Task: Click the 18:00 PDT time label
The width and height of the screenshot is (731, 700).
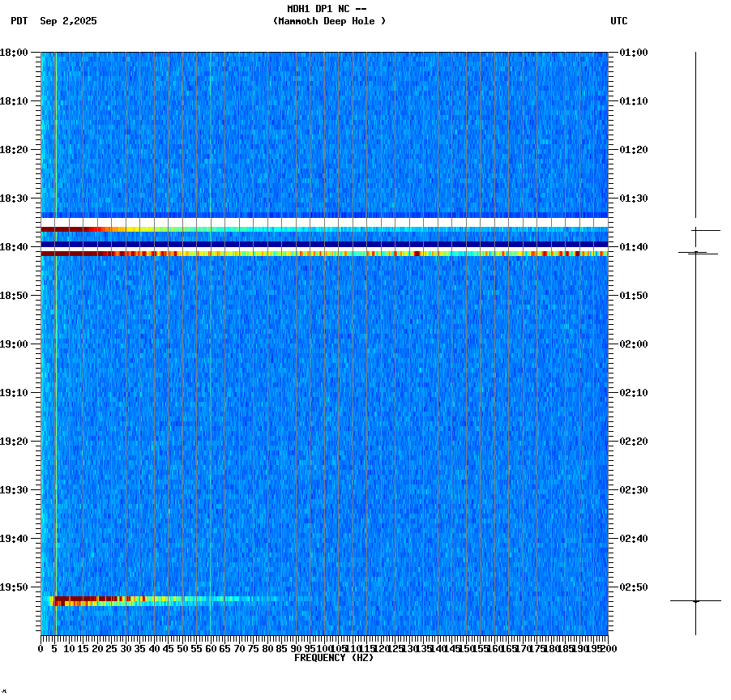Action: (x=14, y=51)
